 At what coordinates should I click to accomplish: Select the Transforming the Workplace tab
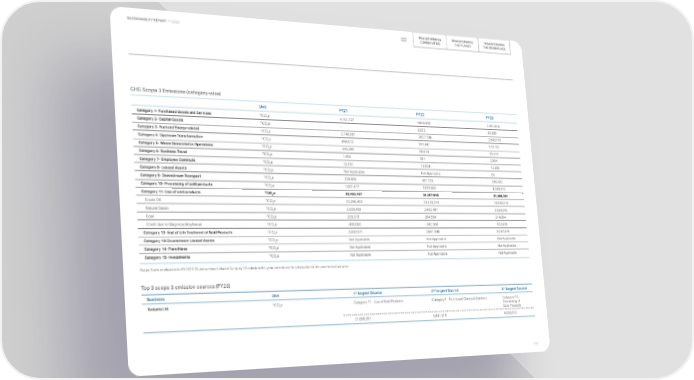pyautogui.click(x=494, y=46)
